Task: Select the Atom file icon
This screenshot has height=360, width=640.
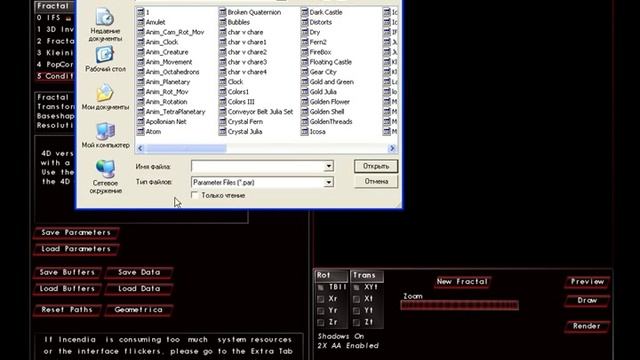Action: click(141, 131)
